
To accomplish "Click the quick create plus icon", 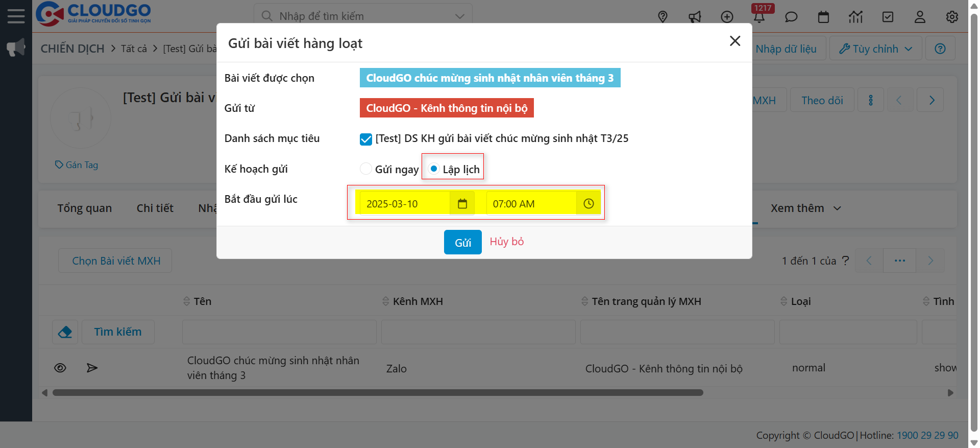I will [727, 17].
